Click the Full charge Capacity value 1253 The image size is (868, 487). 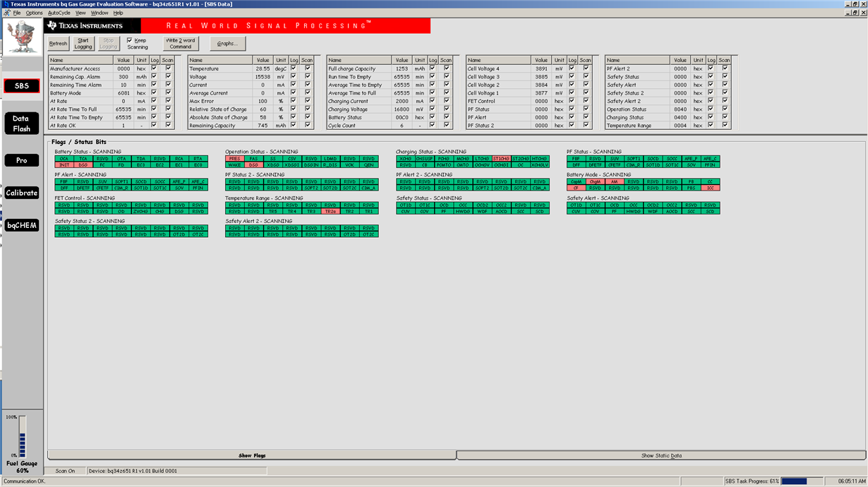402,68
